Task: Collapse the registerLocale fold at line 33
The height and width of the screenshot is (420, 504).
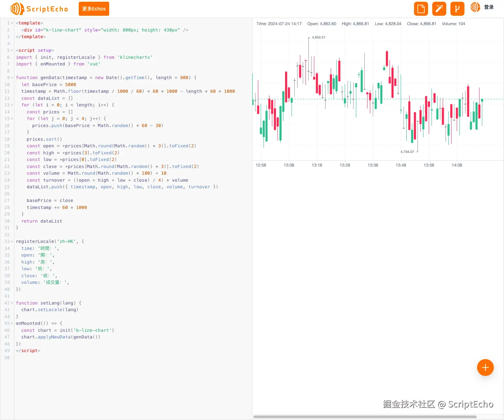Action: (x=12, y=241)
